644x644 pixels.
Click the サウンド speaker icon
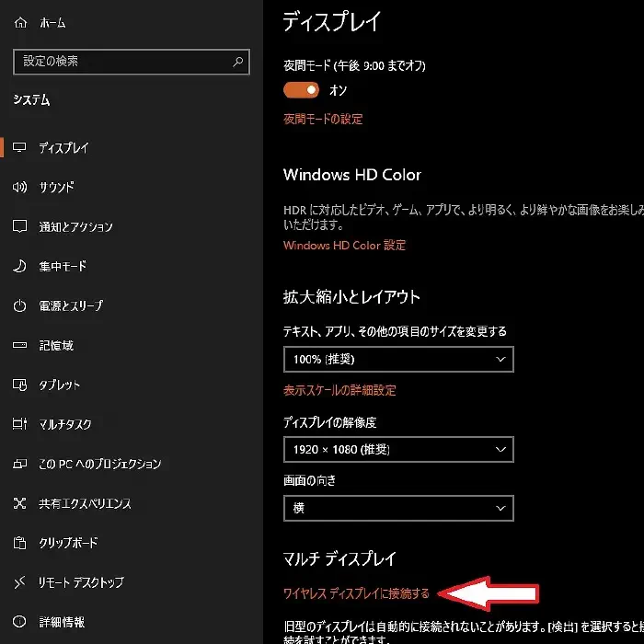(19, 187)
